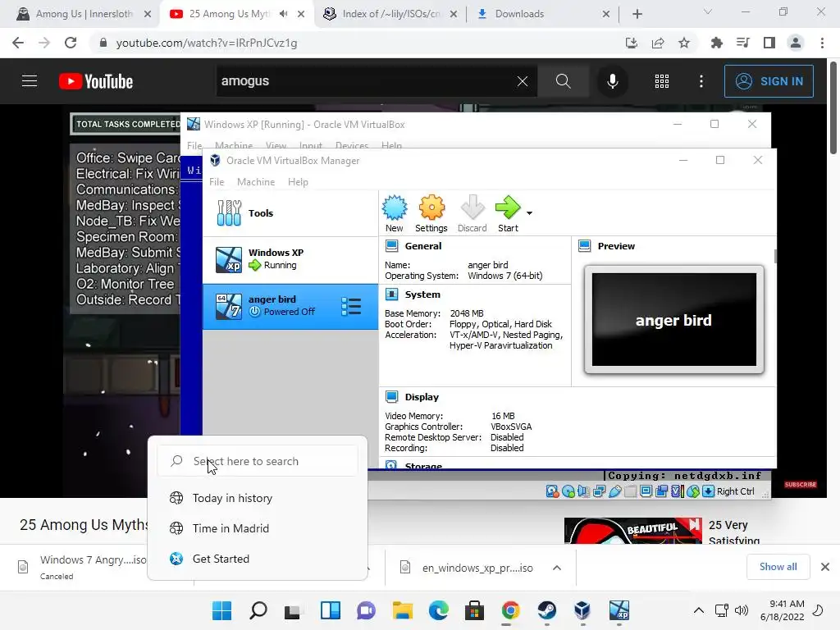Select the Windows XP running VM entry
840x630 pixels.
[x=290, y=260]
